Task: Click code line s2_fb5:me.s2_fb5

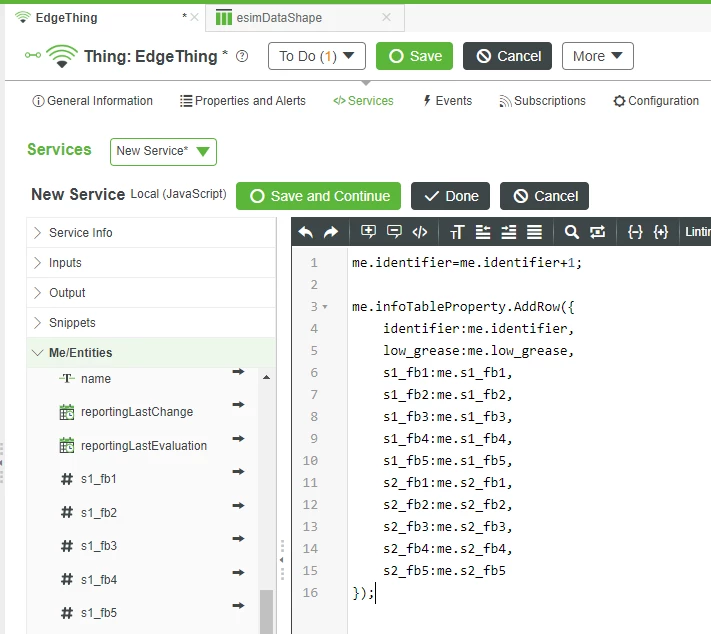Action: tap(444, 571)
